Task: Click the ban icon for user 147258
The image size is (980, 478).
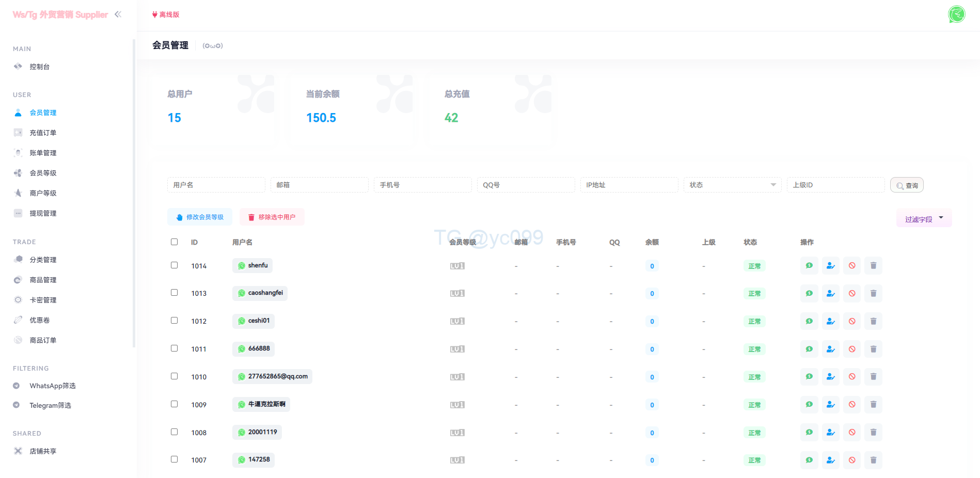Action: (852, 460)
